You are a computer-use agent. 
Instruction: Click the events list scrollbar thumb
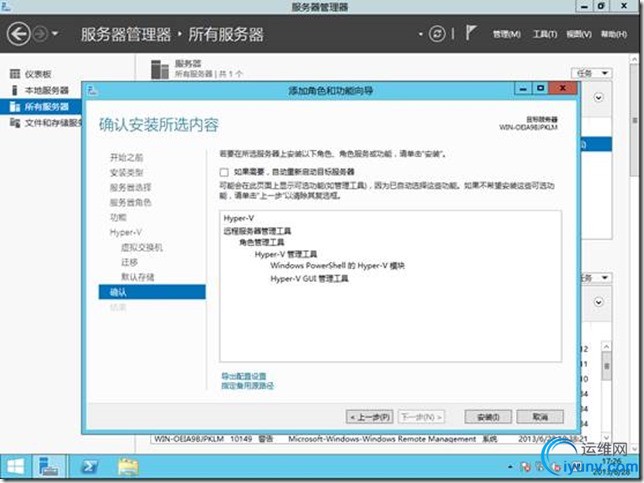pyautogui.click(x=606, y=366)
